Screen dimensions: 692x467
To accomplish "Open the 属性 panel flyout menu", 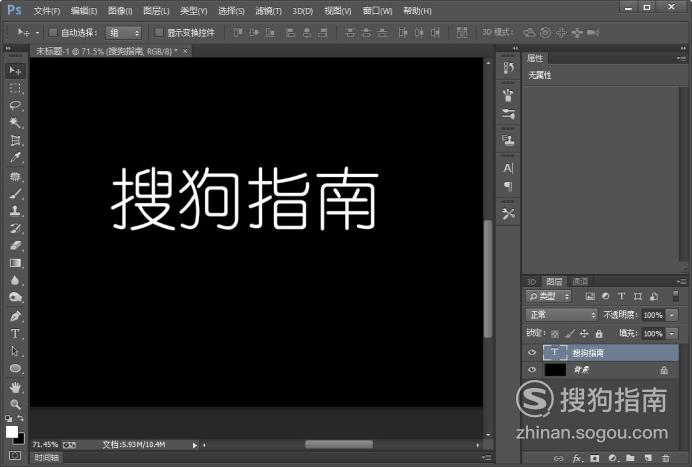I will (x=681, y=58).
